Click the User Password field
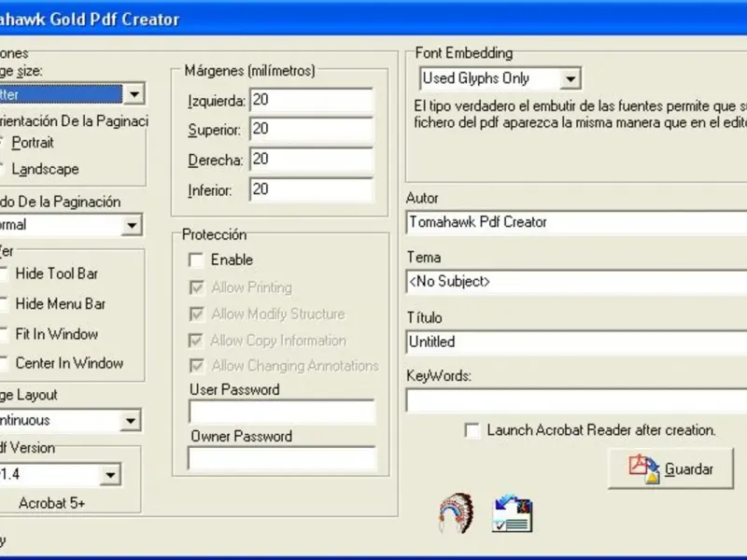Image resolution: width=747 pixels, height=560 pixels. [282, 412]
